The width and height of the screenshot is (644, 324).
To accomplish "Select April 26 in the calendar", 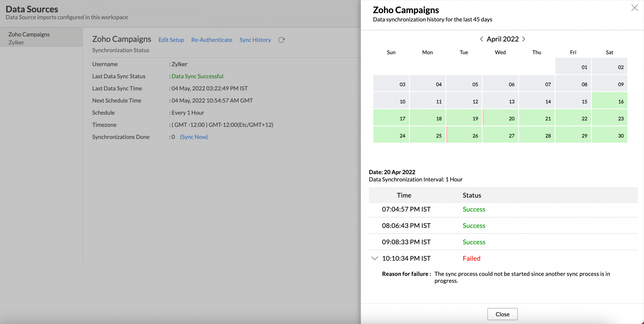I will coord(464,135).
